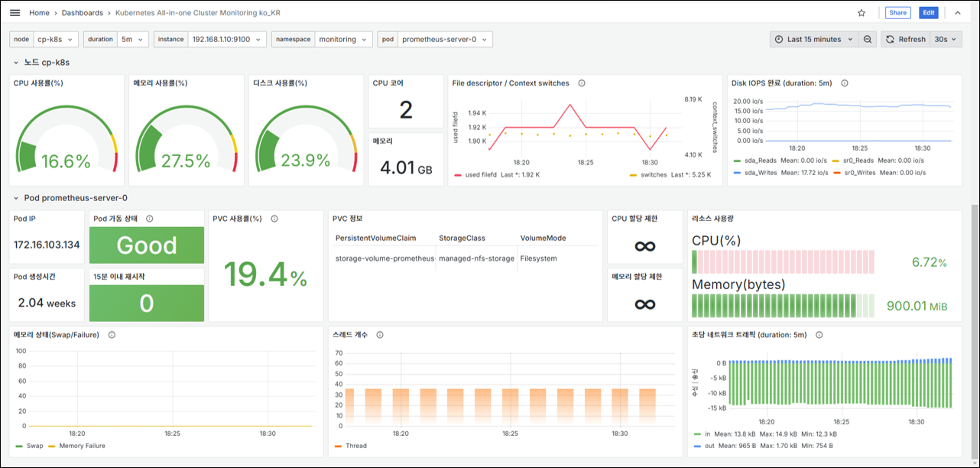Open the hamburger navigation menu
The width and height of the screenshot is (980, 468).
[x=15, y=13]
